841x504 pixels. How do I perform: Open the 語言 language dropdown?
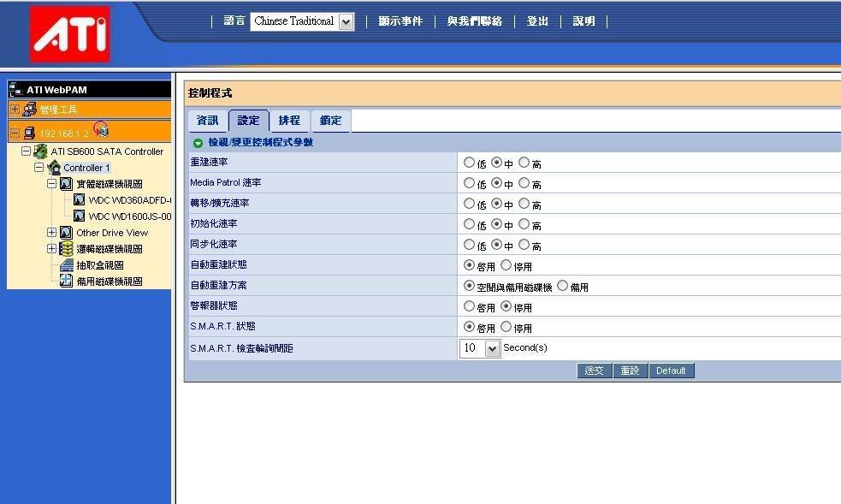[346, 22]
